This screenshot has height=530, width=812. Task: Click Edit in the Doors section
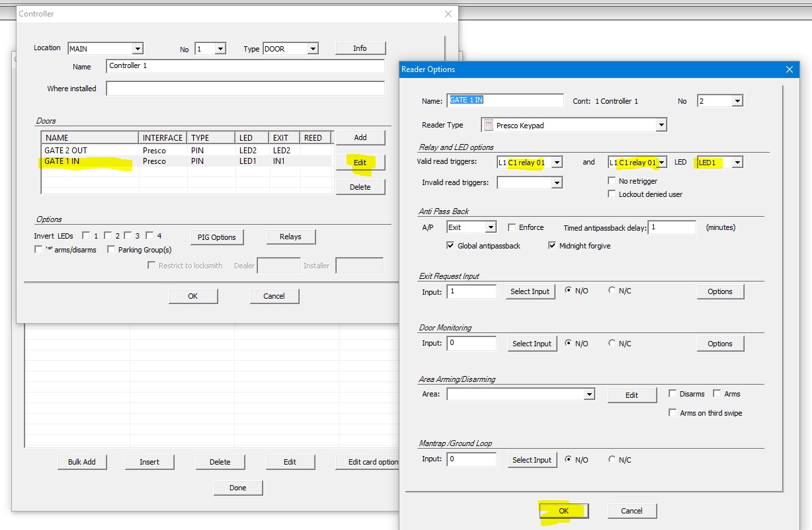[x=360, y=163]
